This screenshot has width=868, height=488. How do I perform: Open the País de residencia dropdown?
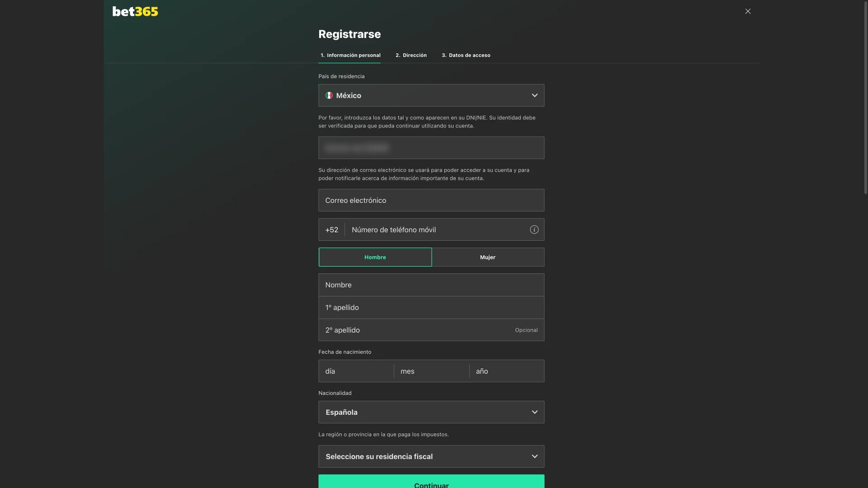[x=431, y=95]
